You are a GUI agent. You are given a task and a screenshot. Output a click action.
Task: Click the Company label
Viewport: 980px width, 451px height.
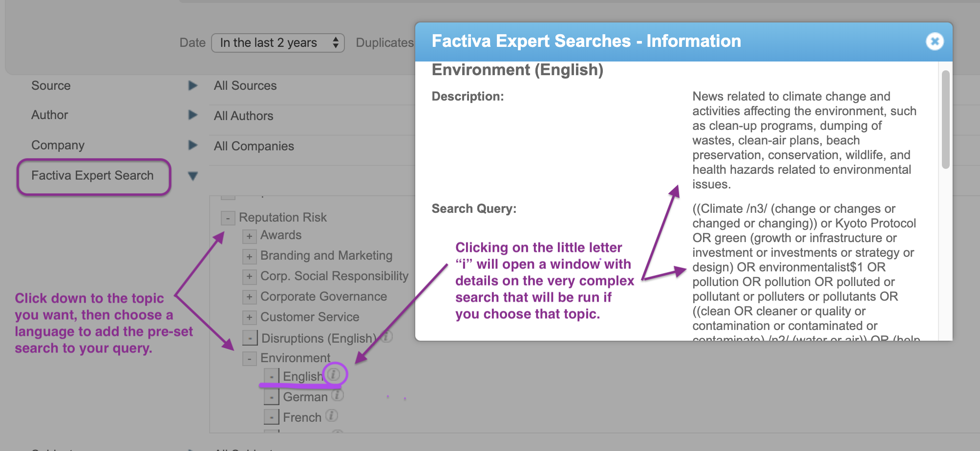coord(58,145)
